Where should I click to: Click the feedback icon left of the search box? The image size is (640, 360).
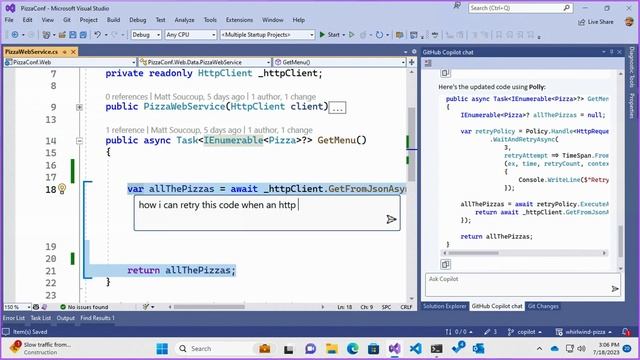click(x=457, y=6)
